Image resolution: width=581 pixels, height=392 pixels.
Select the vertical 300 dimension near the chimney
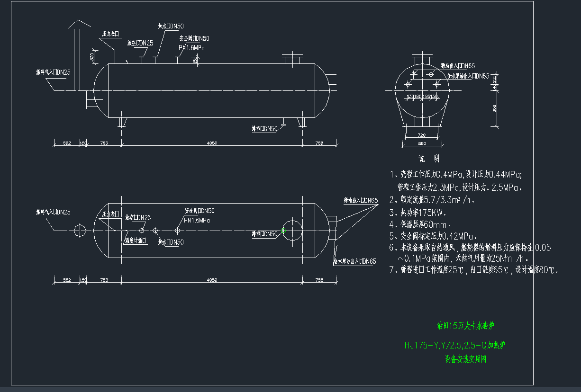coord(92,57)
